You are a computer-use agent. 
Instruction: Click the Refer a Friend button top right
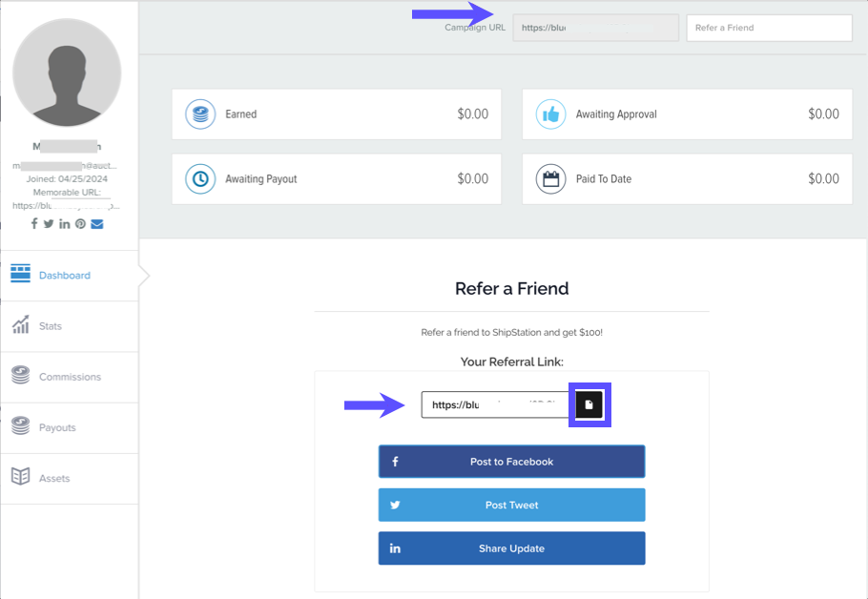pyautogui.click(x=769, y=28)
